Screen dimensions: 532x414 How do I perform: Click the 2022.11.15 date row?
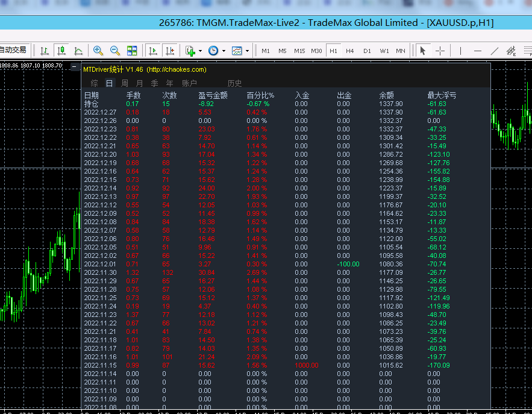coord(100,365)
